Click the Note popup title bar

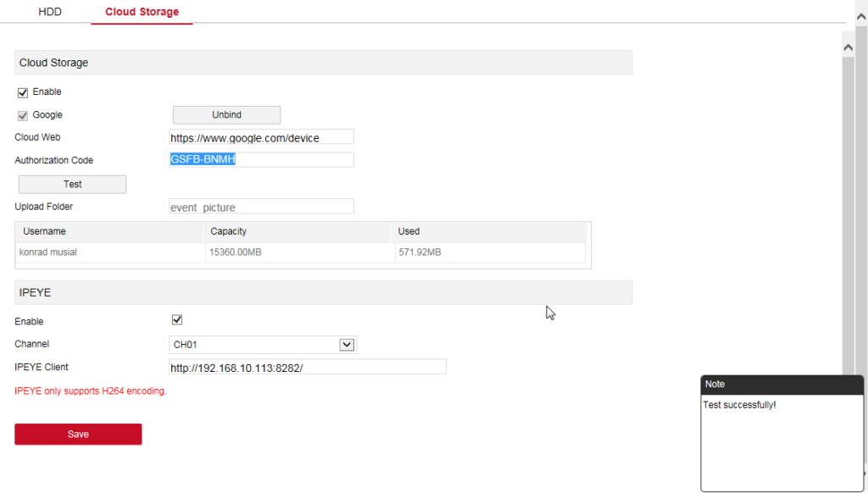(780, 384)
